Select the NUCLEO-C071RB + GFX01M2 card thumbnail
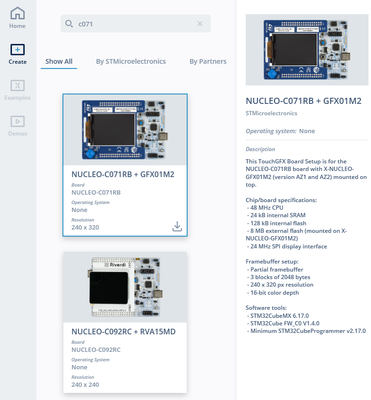Viewport: 371px width, 400px height. (125, 130)
